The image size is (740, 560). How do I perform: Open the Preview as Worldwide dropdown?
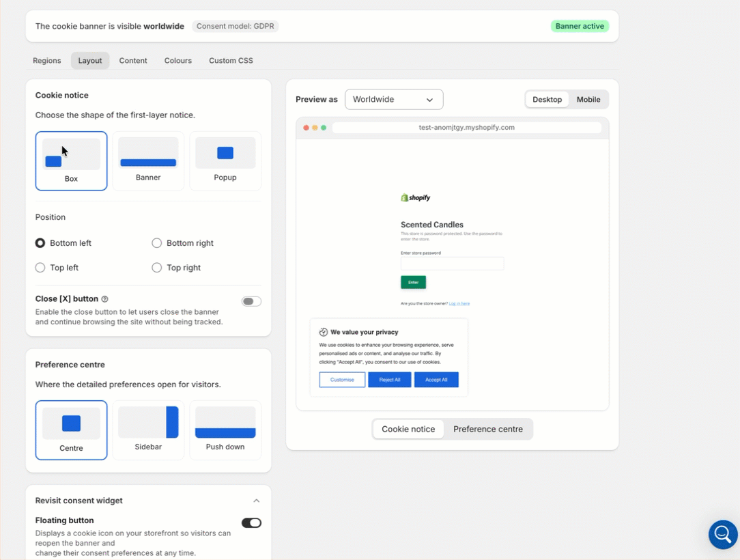(x=394, y=100)
